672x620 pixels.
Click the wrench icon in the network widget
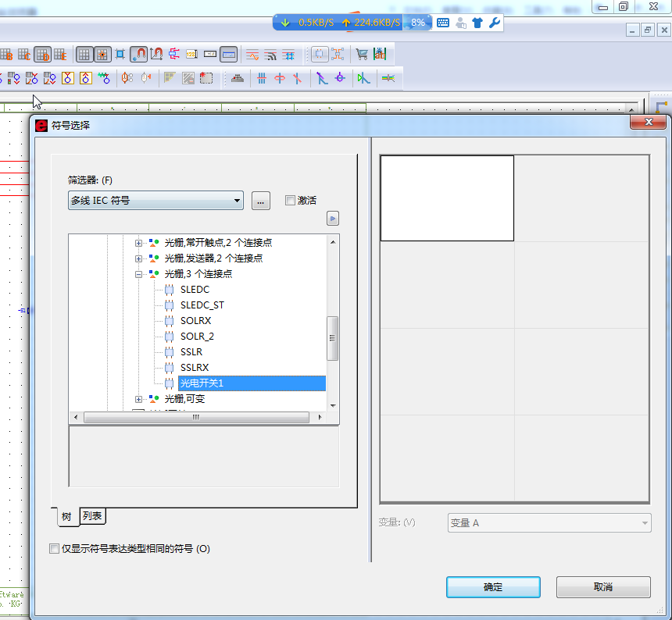pyautogui.click(x=494, y=23)
